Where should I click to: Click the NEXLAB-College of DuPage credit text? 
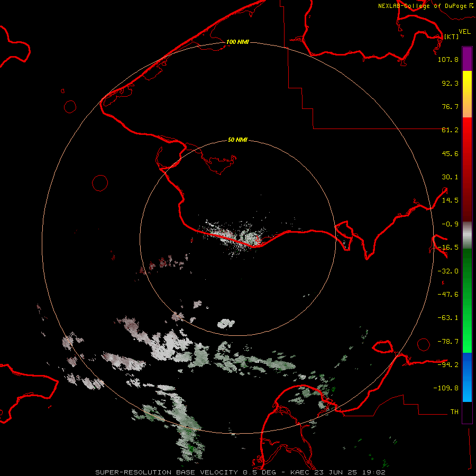click(x=425, y=6)
